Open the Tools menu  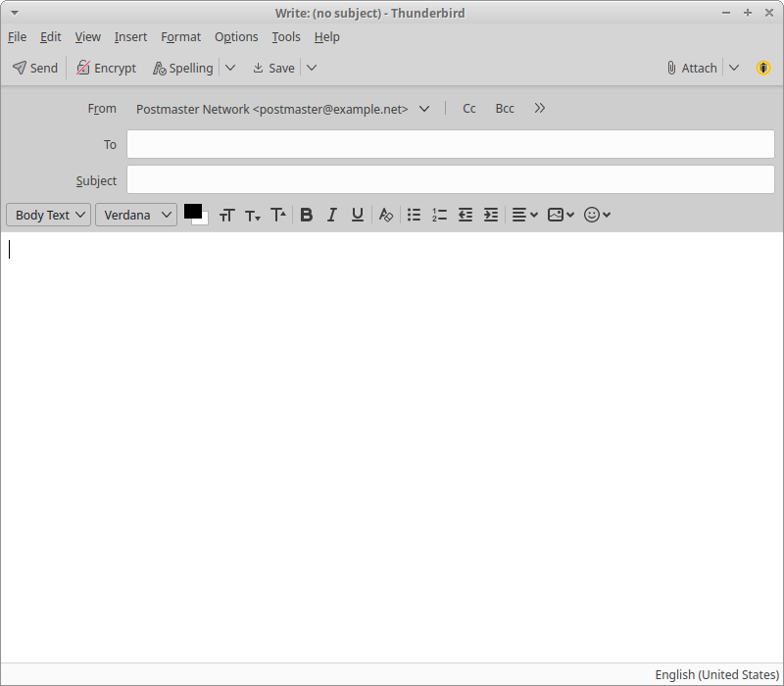(x=286, y=37)
